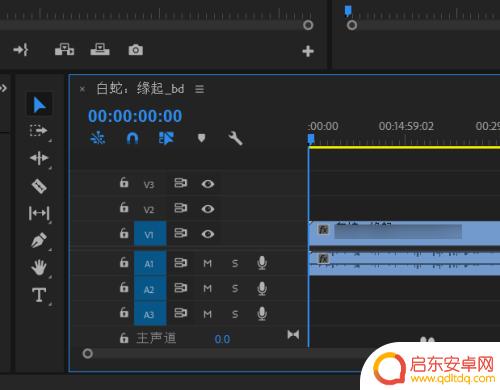Screen dimensions: 500x390
Task: Target track A1 header
Action: pyautogui.click(x=150, y=263)
